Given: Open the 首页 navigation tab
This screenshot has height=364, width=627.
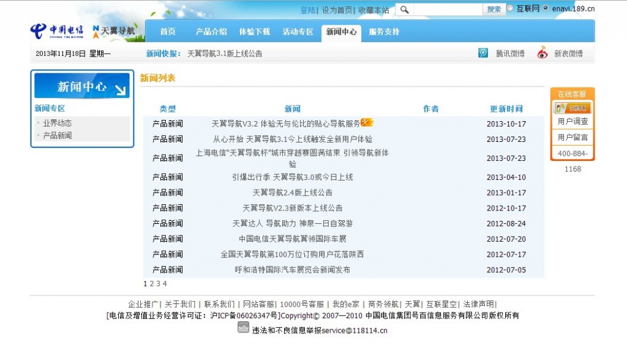Looking at the screenshot, I should coord(168,32).
